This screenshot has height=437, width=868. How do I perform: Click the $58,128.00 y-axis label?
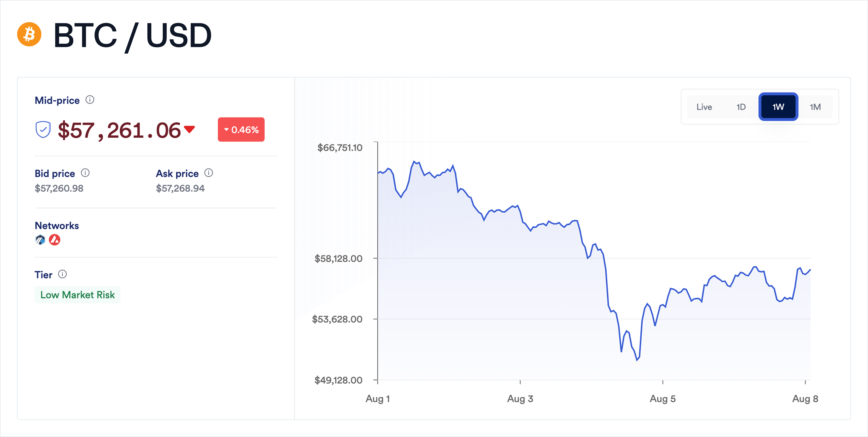click(338, 259)
